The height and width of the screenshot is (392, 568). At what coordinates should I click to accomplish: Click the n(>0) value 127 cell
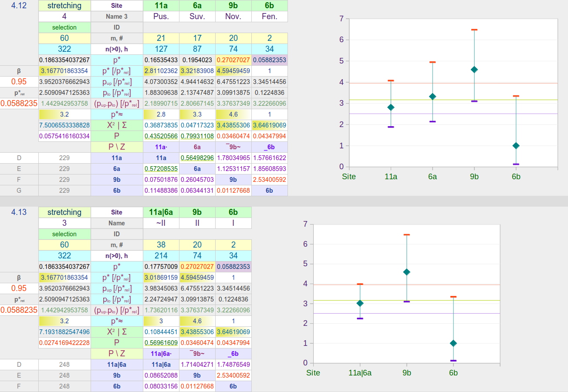tap(161, 49)
